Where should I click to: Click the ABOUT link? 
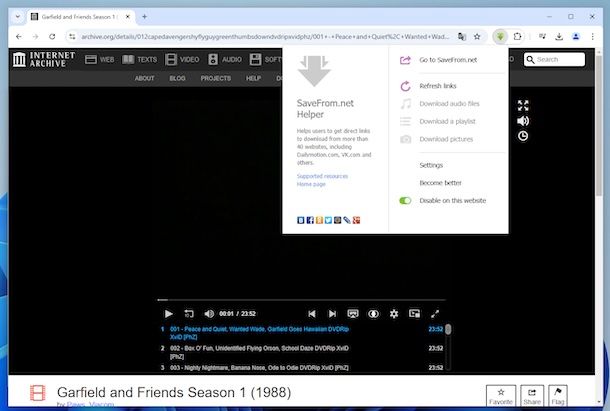(144, 78)
